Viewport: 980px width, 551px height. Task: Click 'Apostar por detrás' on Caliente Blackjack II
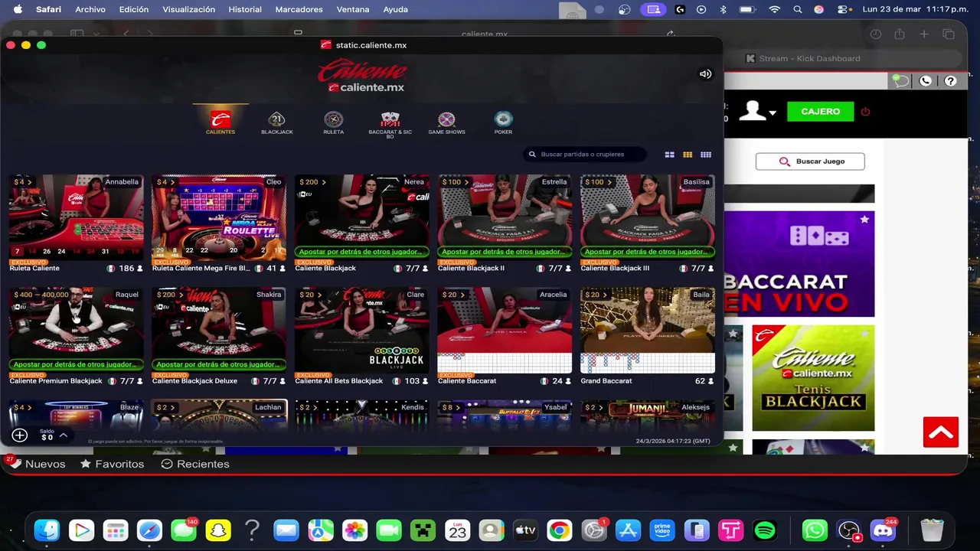click(505, 252)
